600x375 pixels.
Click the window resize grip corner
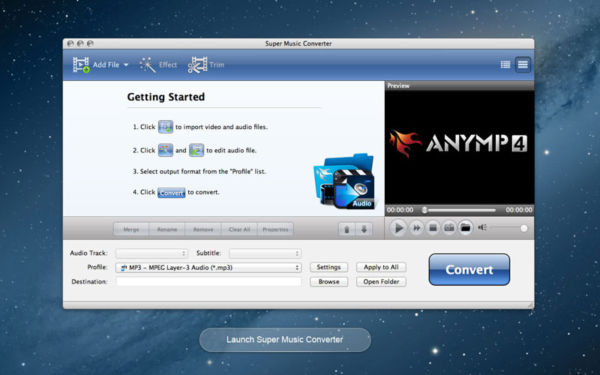point(530,305)
